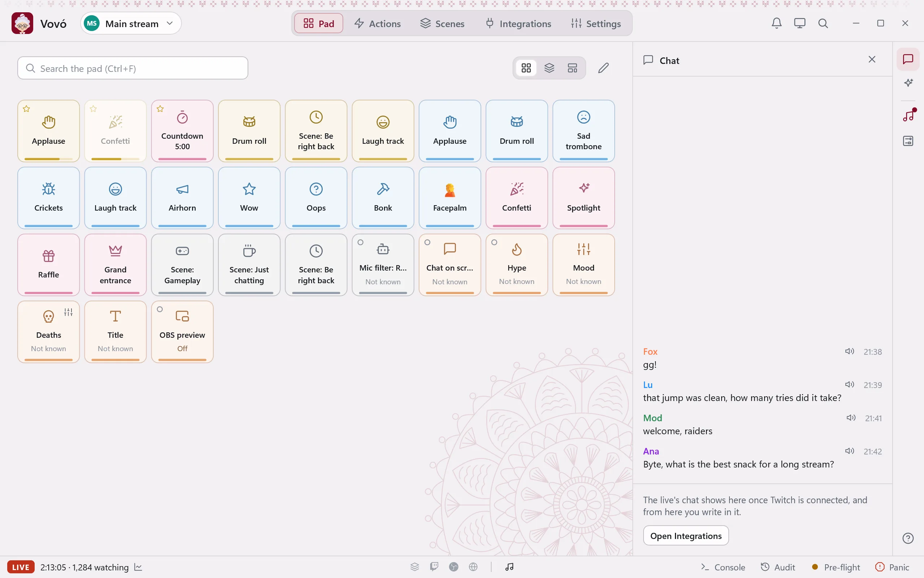
Task: Open the Mood adjustments pad button
Action: pos(583,265)
